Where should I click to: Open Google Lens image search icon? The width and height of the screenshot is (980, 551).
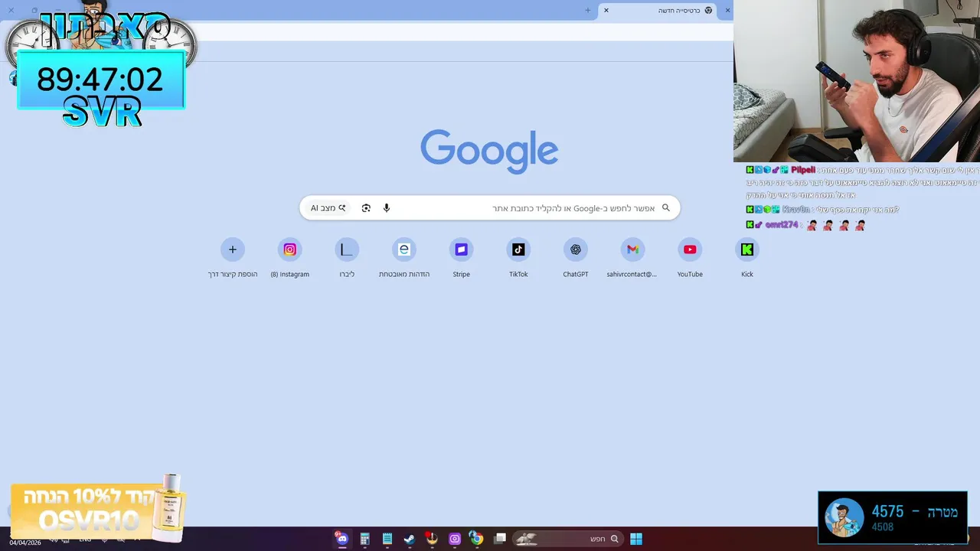pos(366,208)
